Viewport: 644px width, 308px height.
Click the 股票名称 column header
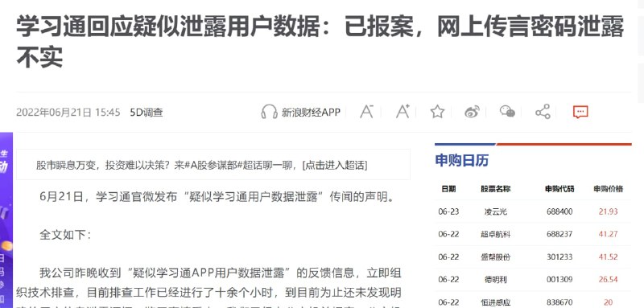pyautogui.click(x=496, y=189)
